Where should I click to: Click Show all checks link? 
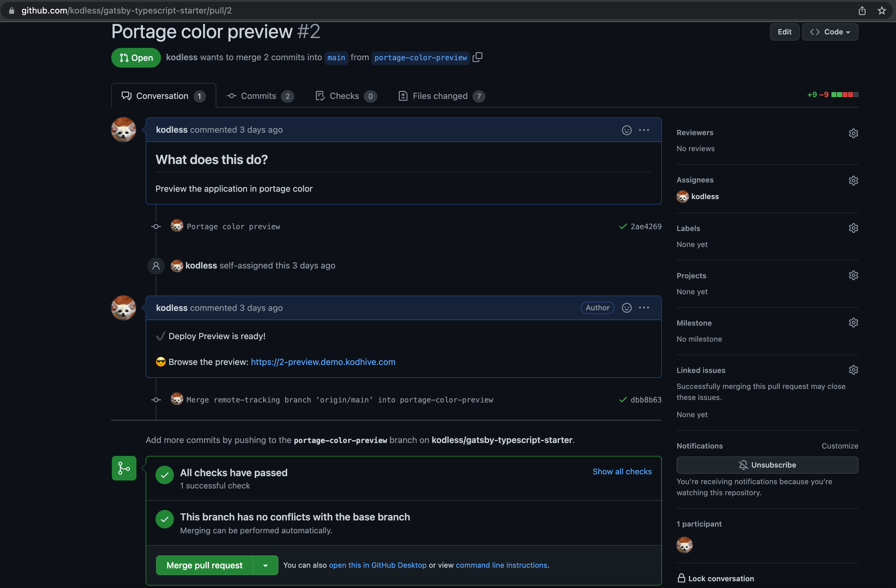(x=622, y=471)
